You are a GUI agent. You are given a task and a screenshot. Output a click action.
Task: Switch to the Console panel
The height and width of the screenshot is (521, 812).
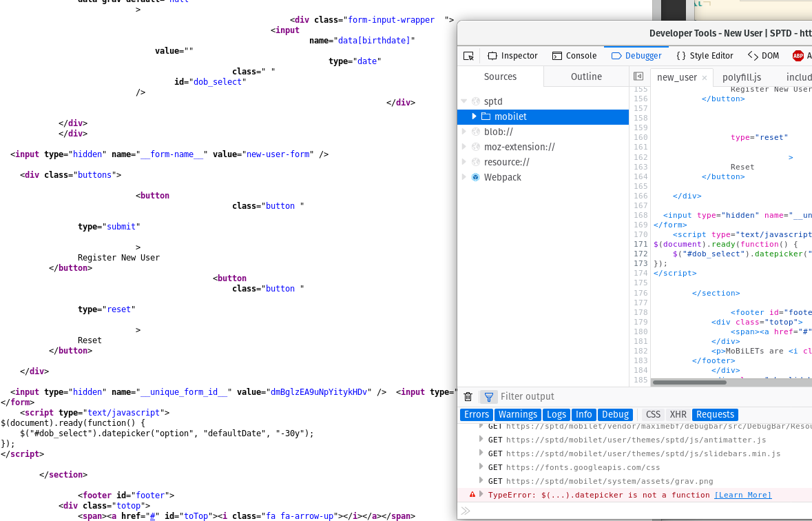pos(574,56)
